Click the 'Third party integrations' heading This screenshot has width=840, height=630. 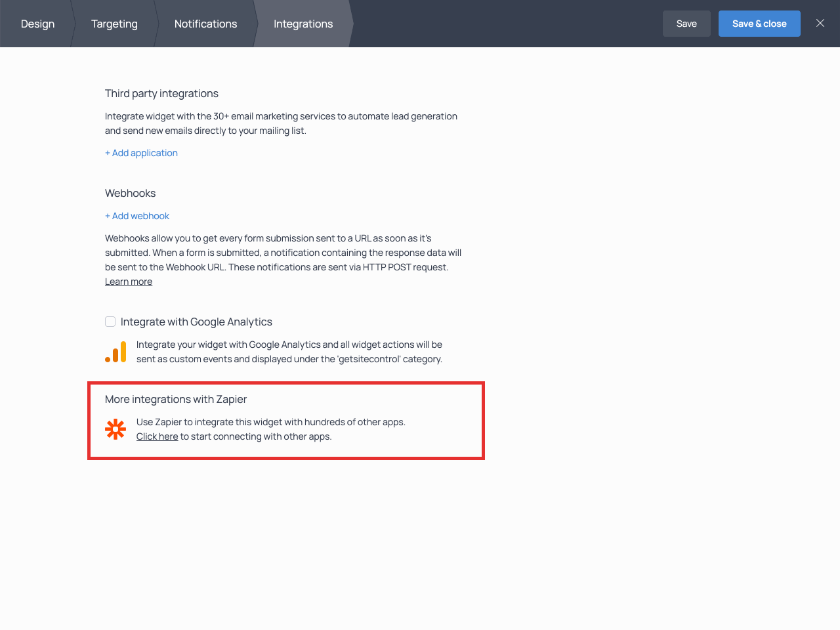click(161, 93)
